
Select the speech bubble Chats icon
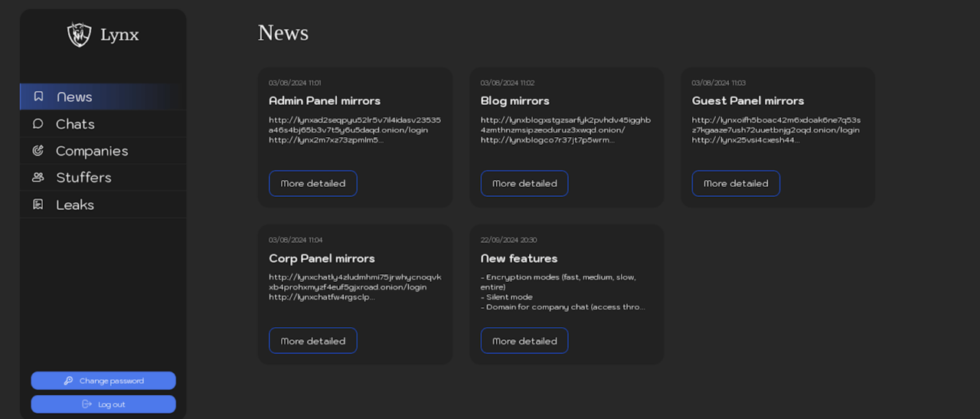(x=38, y=124)
